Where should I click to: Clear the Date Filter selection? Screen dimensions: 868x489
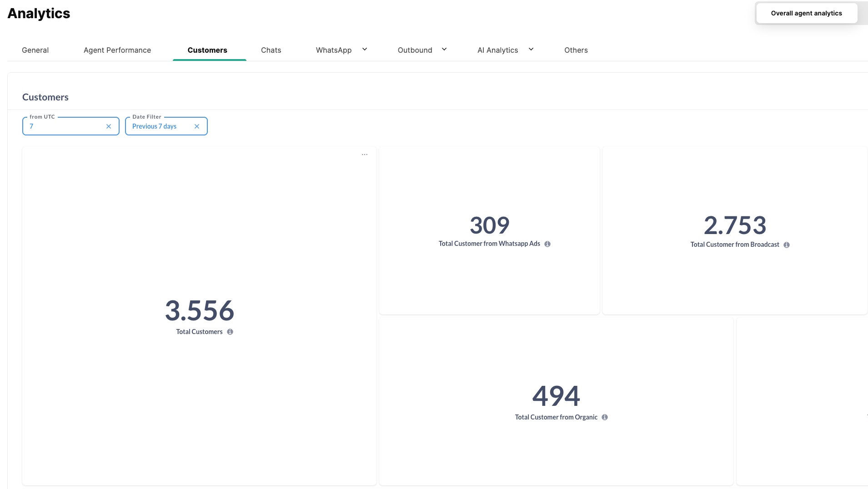(x=197, y=126)
